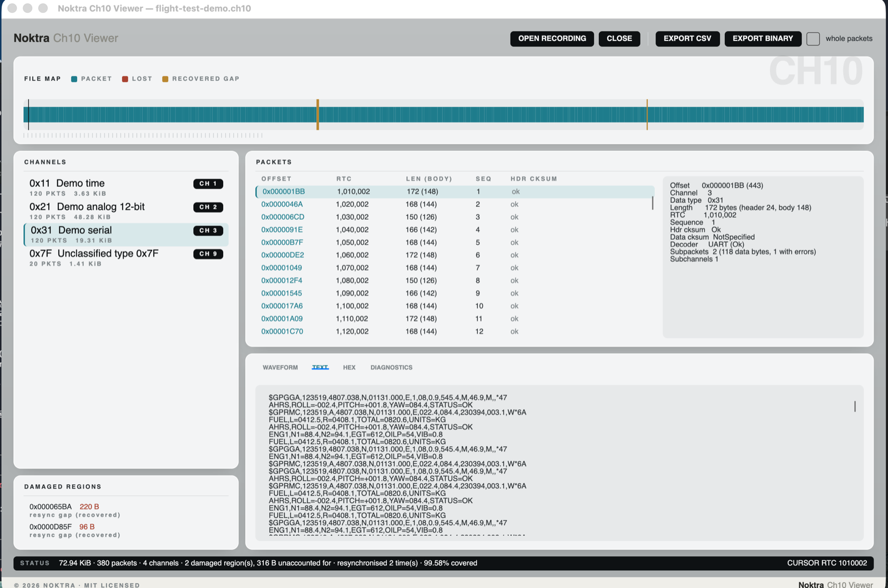Viewport: 888px width, 588px height.
Task: Select channel 0x31 Demo serial
Action: [x=126, y=234]
